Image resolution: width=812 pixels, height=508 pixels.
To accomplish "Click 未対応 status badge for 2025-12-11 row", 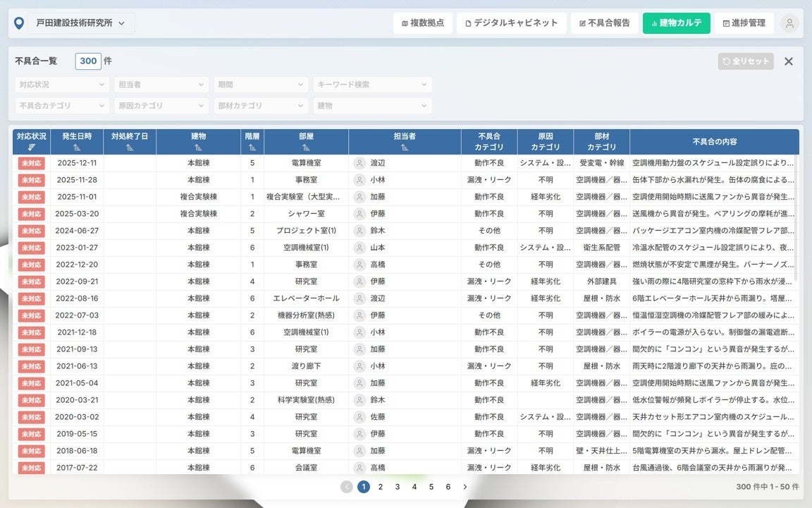I will (32, 163).
